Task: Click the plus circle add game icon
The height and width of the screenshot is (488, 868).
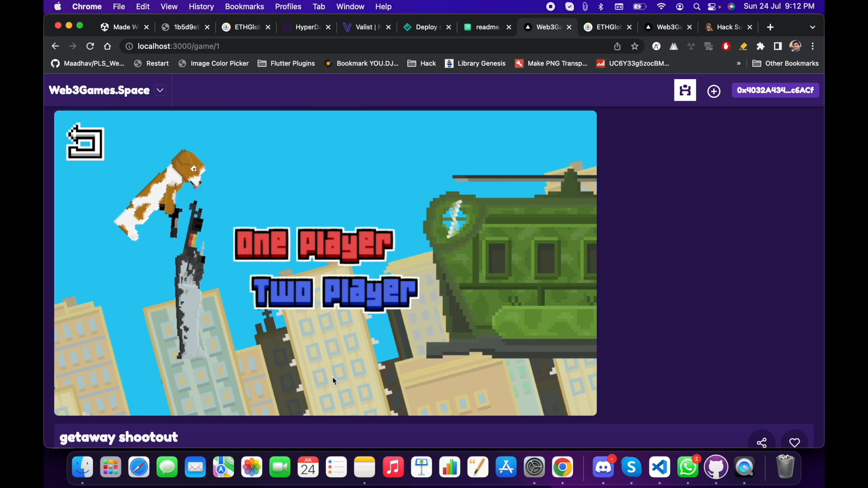Action: pos(714,91)
